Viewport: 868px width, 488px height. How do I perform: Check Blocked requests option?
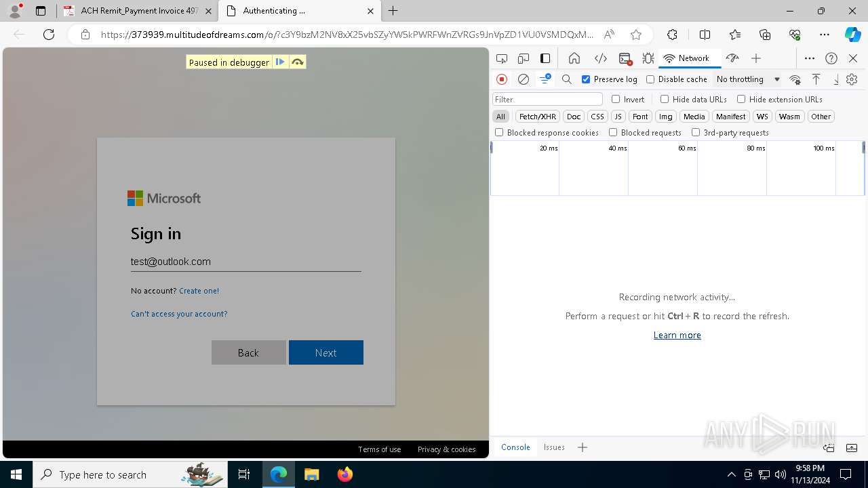613,133
